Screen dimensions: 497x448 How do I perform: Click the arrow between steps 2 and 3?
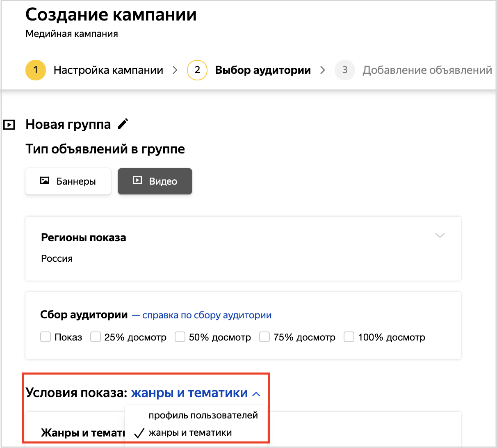323,70
